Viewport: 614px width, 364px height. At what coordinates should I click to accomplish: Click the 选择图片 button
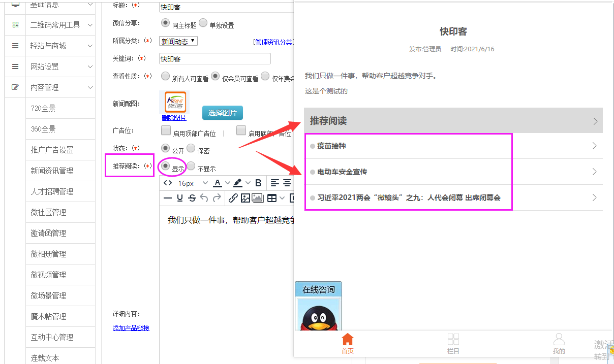click(223, 113)
